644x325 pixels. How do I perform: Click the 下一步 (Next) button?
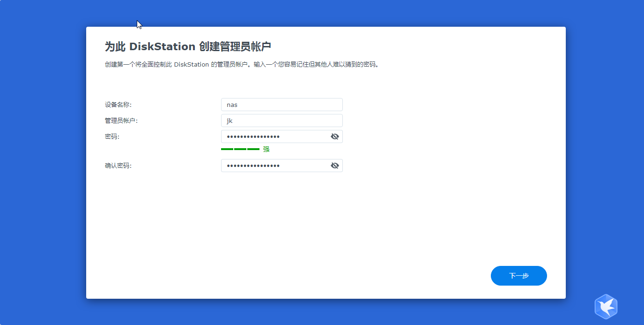pyautogui.click(x=518, y=276)
